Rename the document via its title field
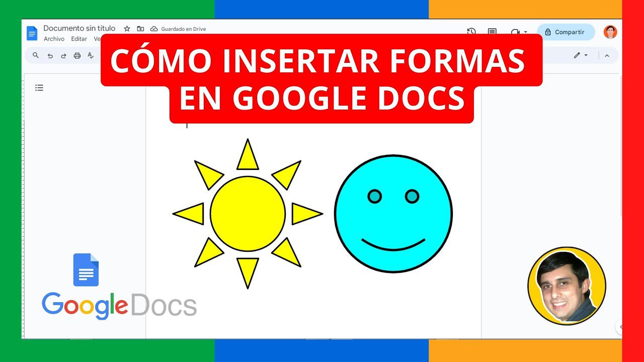The image size is (644, 362). click(x=79, y=28)
